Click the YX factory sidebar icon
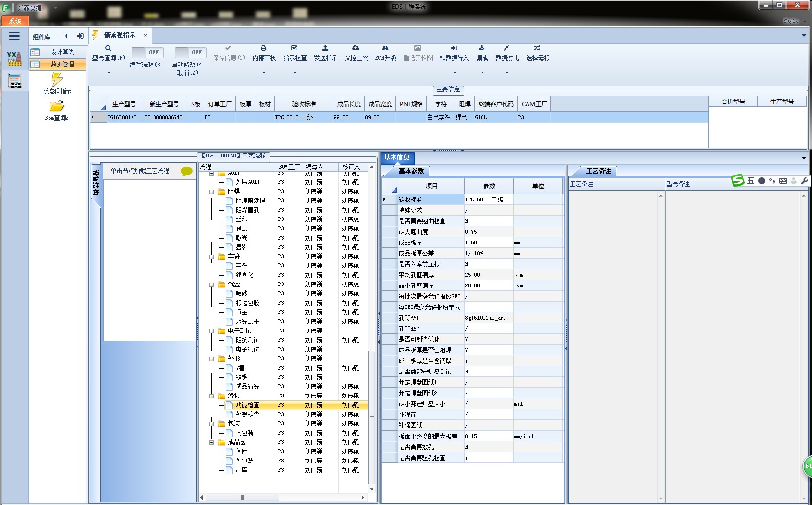Screen dimensions: 812x505 click(x=15, y=59)
